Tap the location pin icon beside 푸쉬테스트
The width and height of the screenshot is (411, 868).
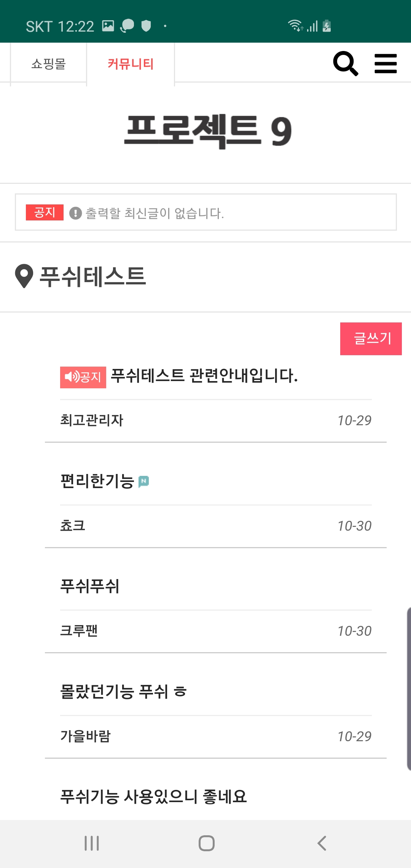coord(24,276)
